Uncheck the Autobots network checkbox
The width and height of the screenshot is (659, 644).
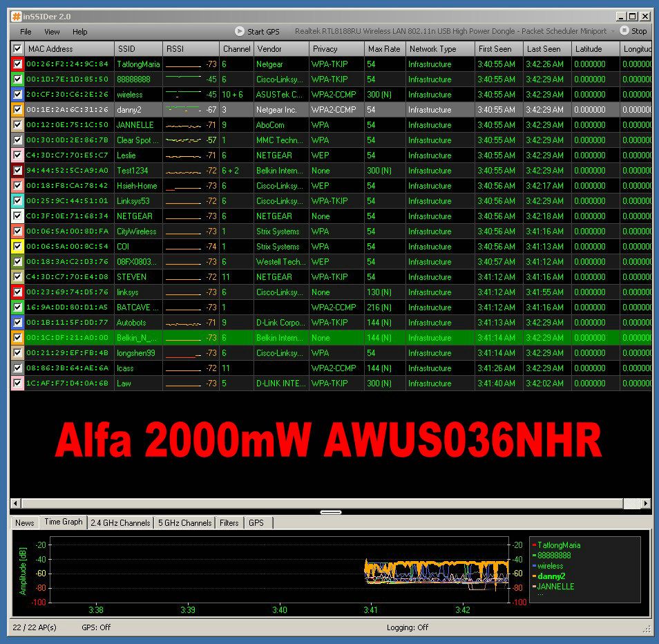17,323
